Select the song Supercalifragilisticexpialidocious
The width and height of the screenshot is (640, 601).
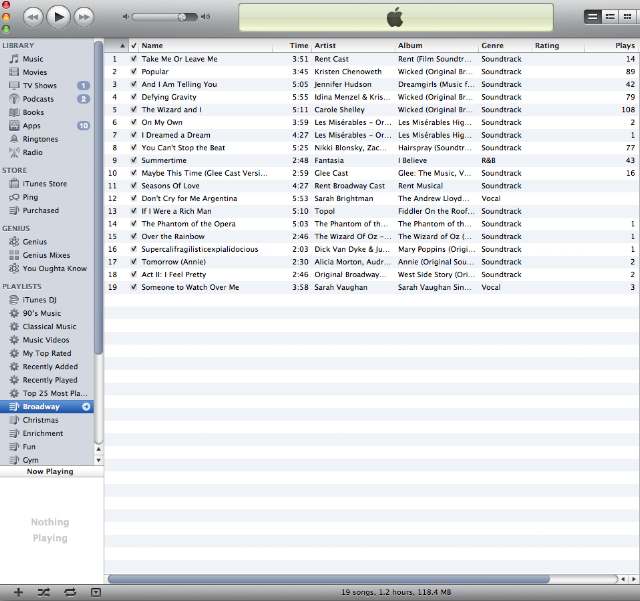(371, 249)
